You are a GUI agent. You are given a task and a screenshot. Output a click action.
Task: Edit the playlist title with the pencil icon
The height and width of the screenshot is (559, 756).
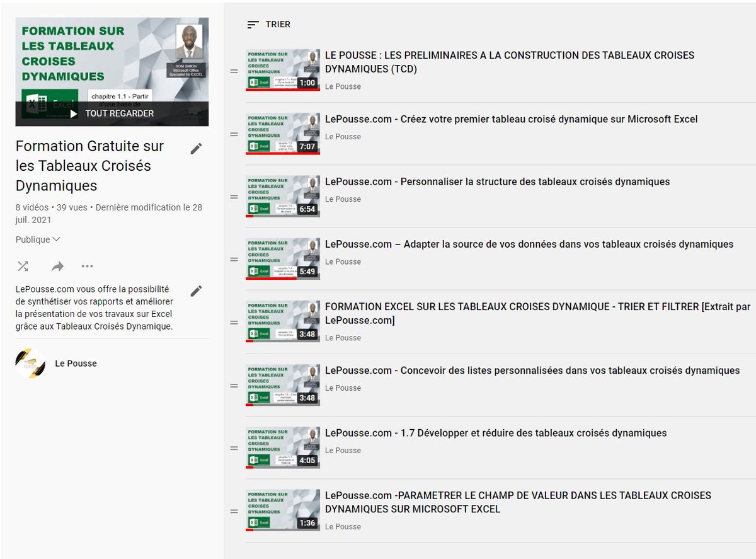[196, 147]
